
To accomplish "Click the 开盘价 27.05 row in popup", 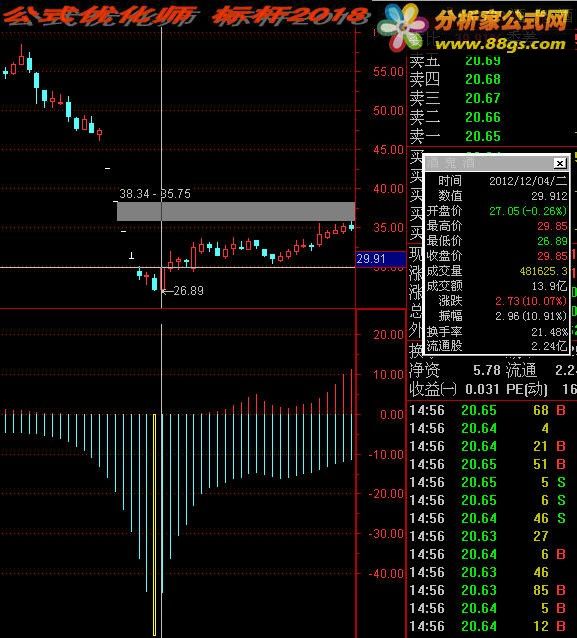I will [497, 211].
